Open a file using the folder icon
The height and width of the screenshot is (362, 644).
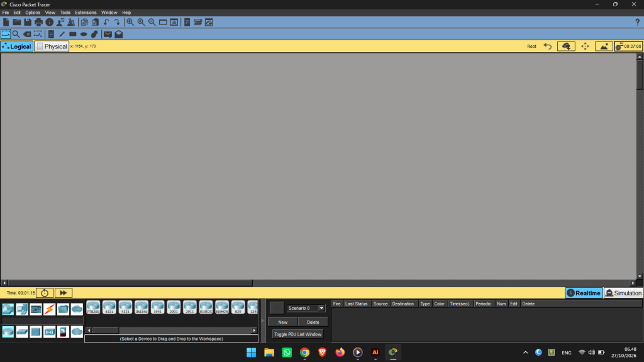click(x=17, y=22)
